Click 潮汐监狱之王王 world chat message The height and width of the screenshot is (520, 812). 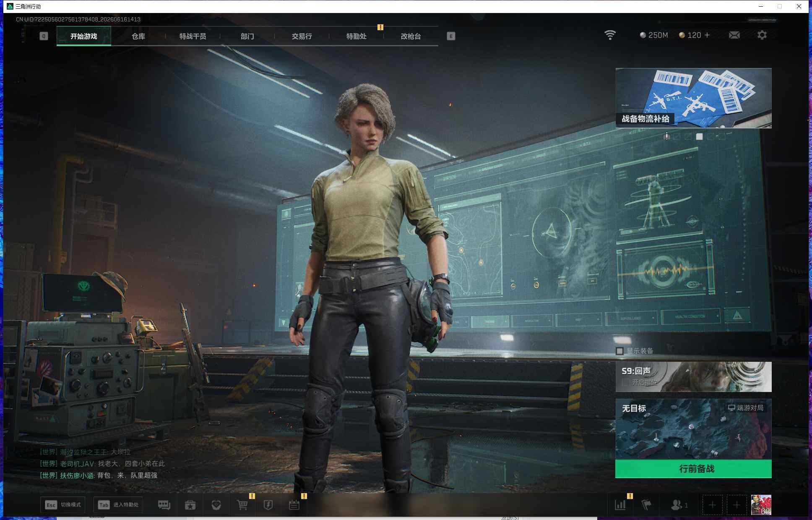click(x=85, y=452)
